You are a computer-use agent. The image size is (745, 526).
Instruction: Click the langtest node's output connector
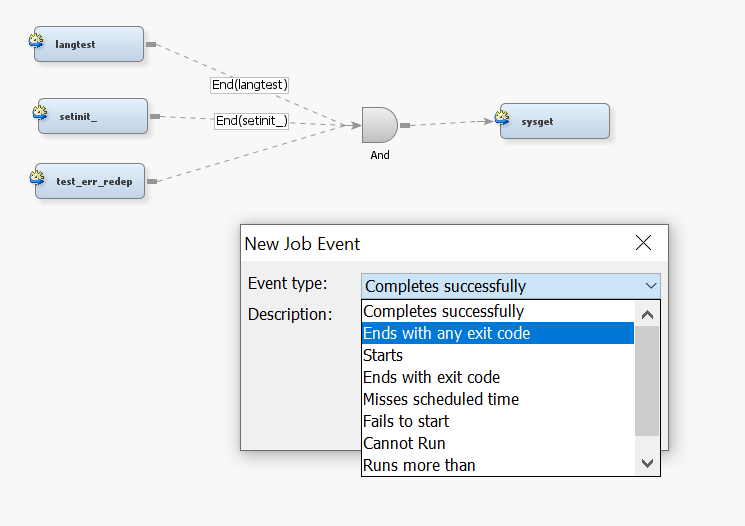(x=151, y=45)
